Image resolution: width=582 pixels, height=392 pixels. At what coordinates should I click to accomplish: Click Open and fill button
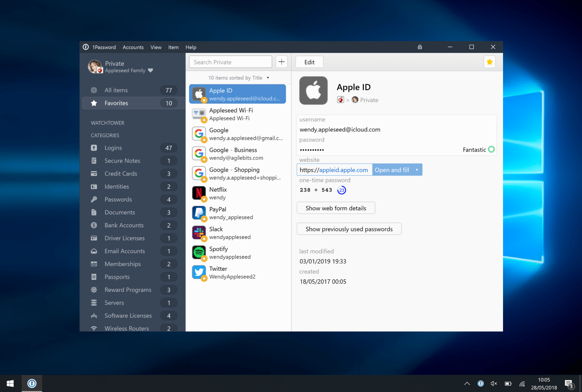[x=392, y=170]
